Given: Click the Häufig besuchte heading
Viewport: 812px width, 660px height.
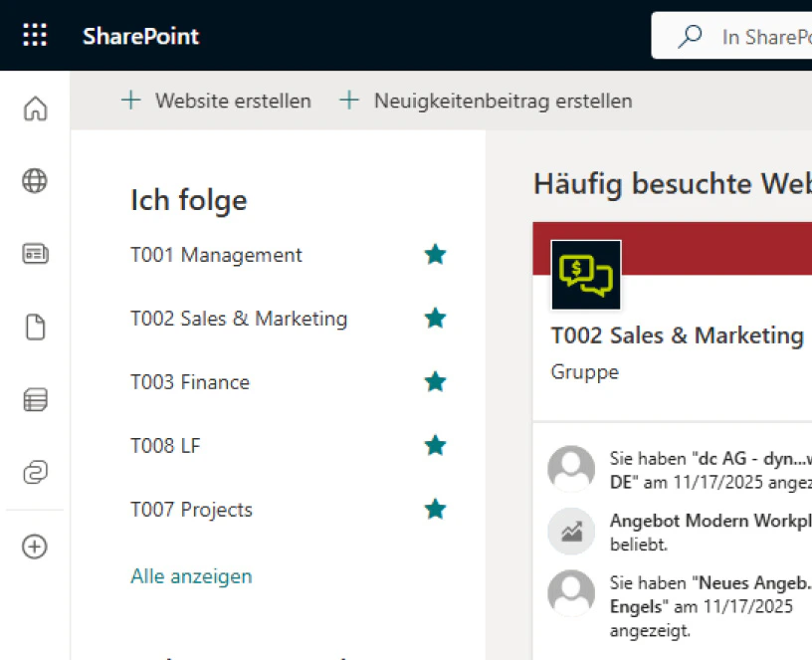Looking at the screenshot, I should pyautogui.click(x=673, y=184).
